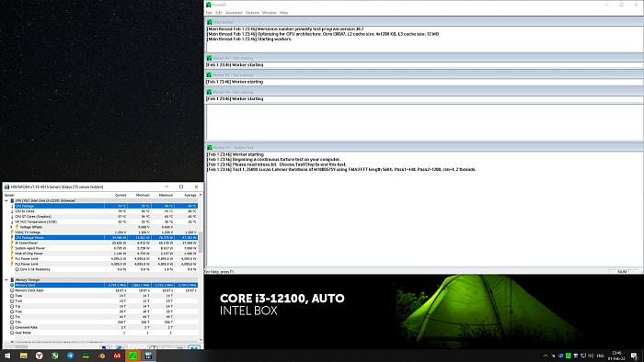
Task: Select the Worker #1 Torture Test title bar
Action: 424,148
